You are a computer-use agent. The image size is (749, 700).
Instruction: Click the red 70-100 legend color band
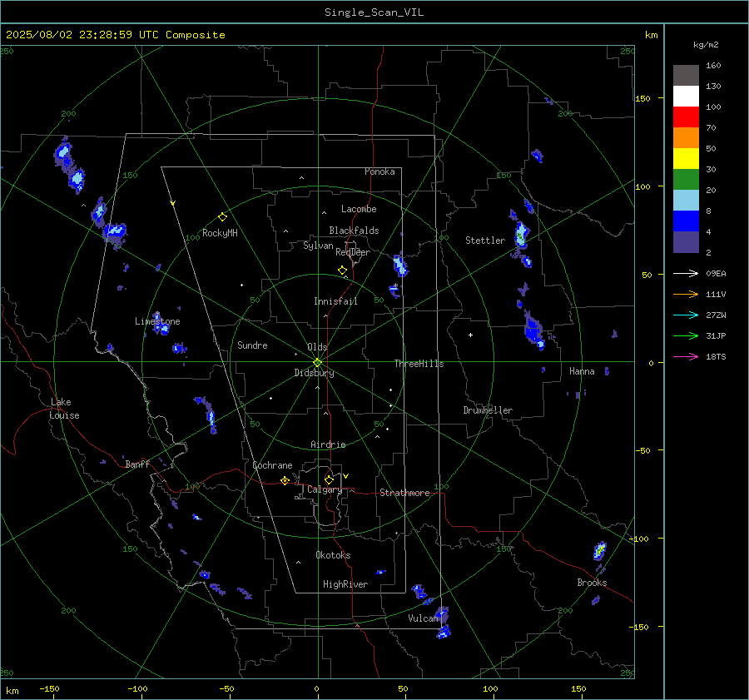tap(686, 117)
